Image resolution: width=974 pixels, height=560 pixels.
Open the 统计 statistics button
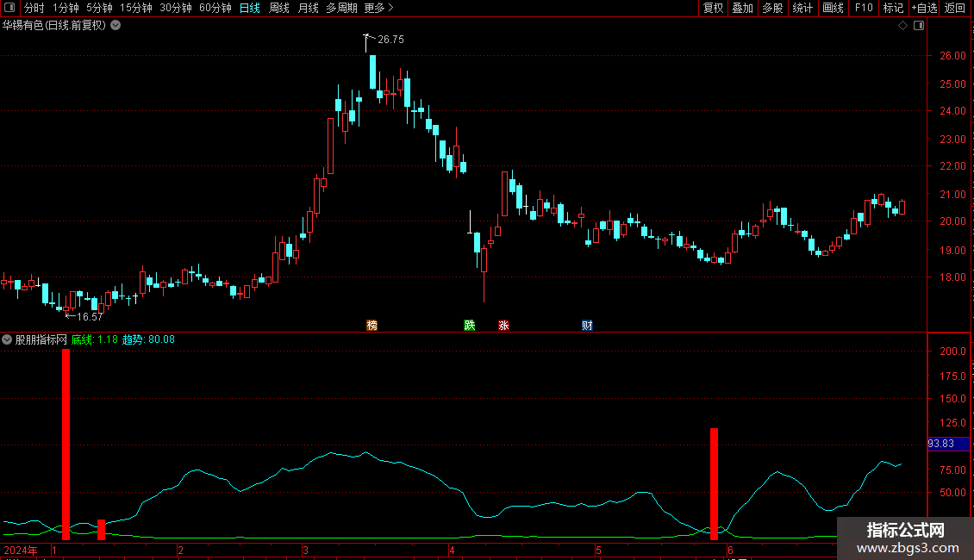pos(802,8)
